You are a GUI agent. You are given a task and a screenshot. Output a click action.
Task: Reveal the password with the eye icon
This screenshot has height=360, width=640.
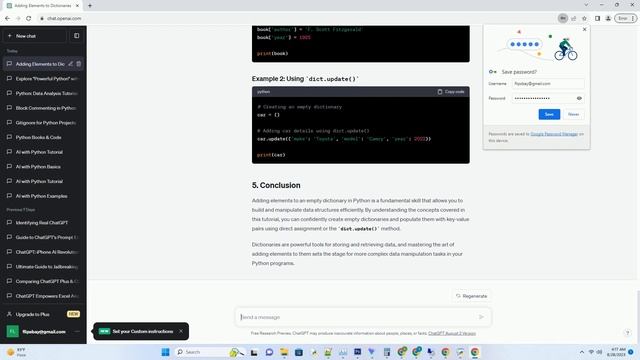click(579, 98)
